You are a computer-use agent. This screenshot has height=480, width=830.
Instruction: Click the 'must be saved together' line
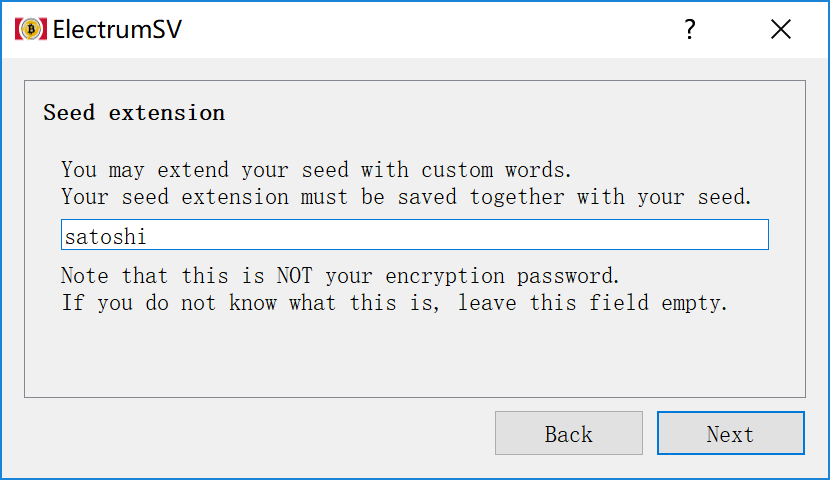click(406, 197)
